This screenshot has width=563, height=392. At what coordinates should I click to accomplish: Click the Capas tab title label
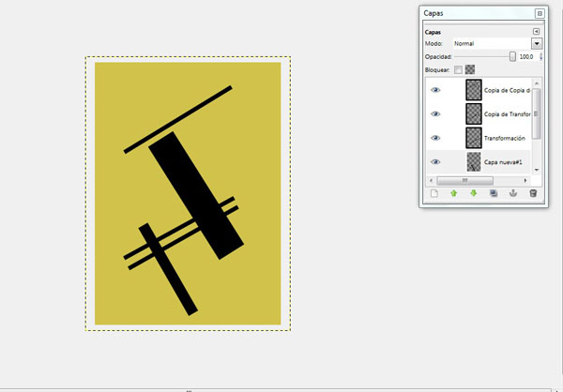pyautogui.click(x=433, y=32)
